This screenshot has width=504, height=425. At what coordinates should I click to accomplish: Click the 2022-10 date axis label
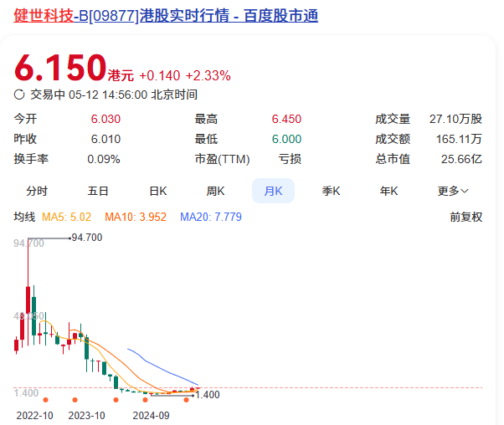click(34, 415)
